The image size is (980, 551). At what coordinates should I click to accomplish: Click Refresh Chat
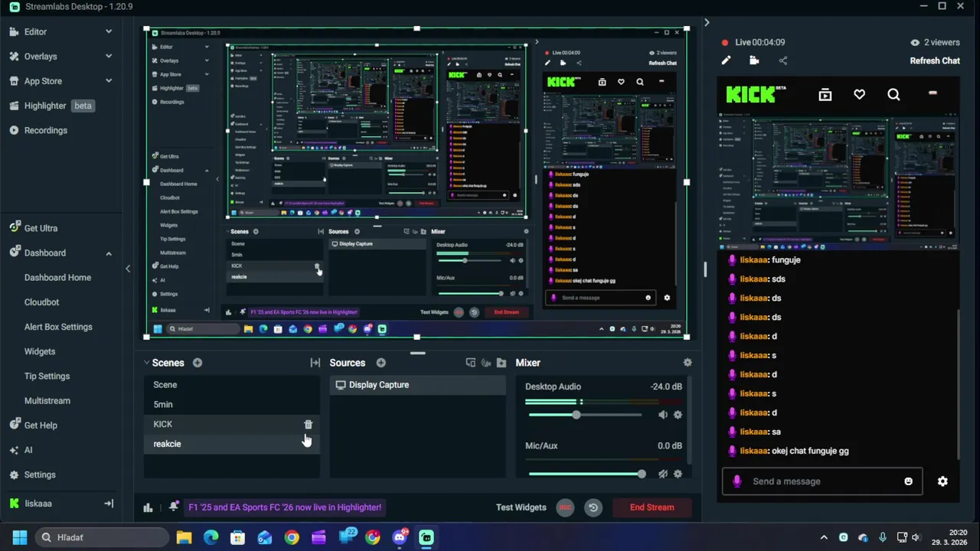pos(934,60)
